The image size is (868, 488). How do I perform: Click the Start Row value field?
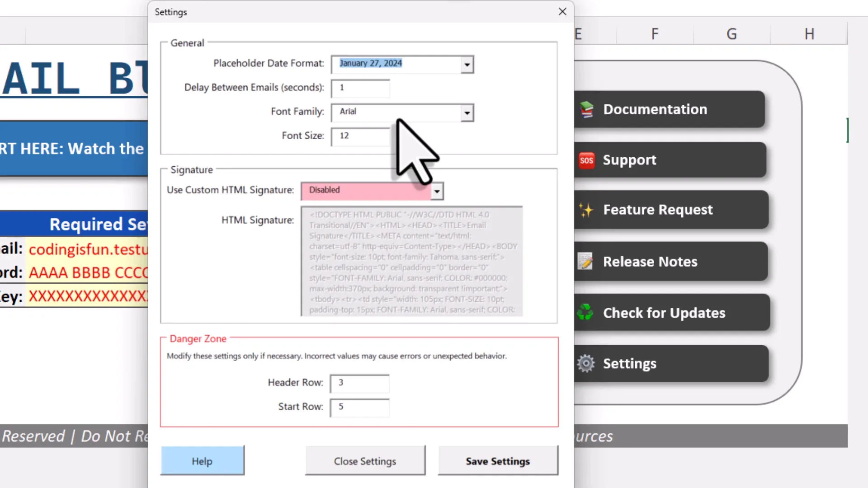[x=359, y=407]
